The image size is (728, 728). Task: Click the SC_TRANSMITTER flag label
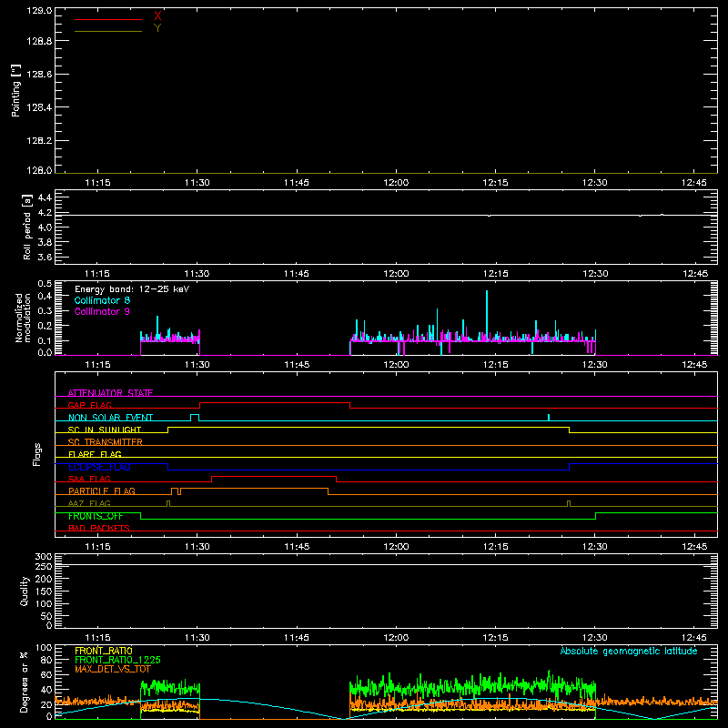click(105, 442)
